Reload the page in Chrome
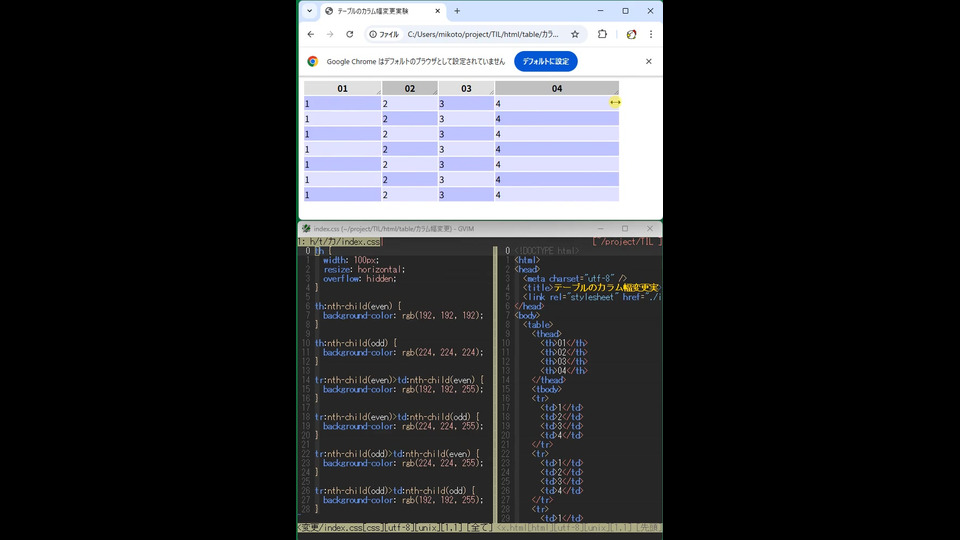Screen dimensions: 960x540 [350, 34]
